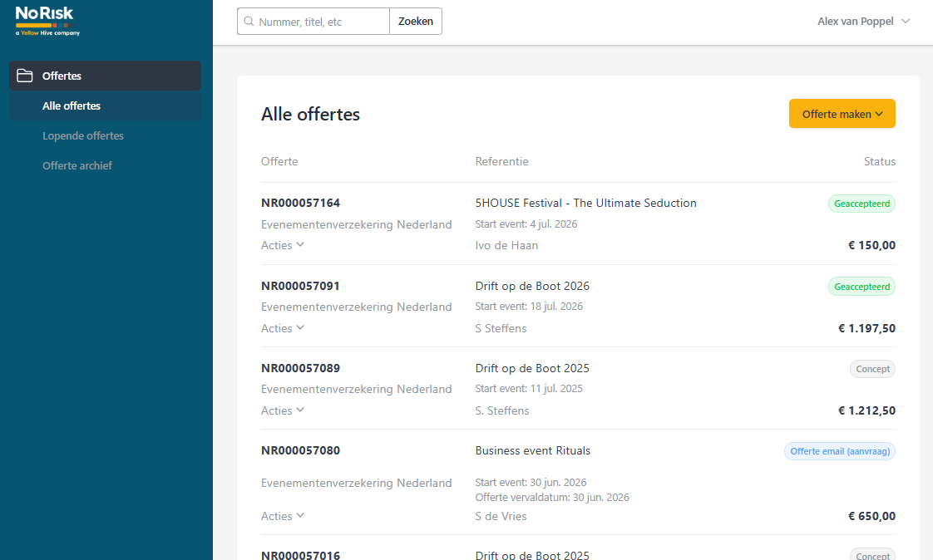Screen dimensions: 933x560
Task: Open Lopende offertes
Action: (82, 135)
